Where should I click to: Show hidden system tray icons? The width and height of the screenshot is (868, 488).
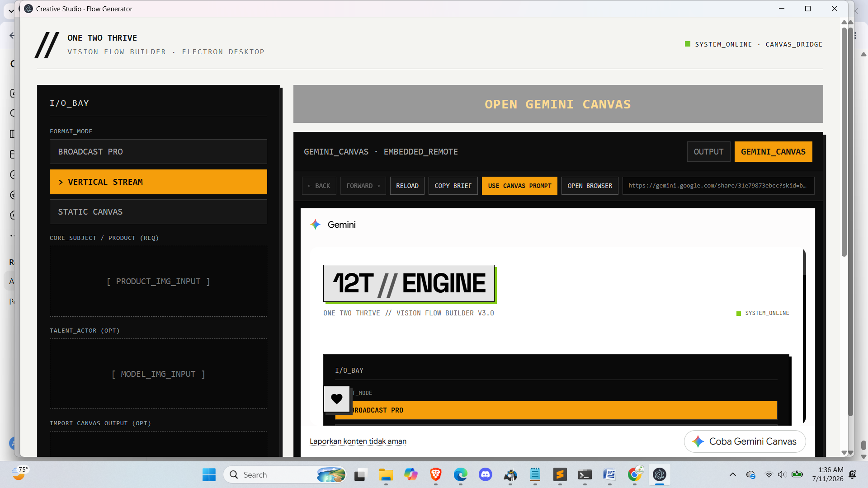click(x=732, y=474)
